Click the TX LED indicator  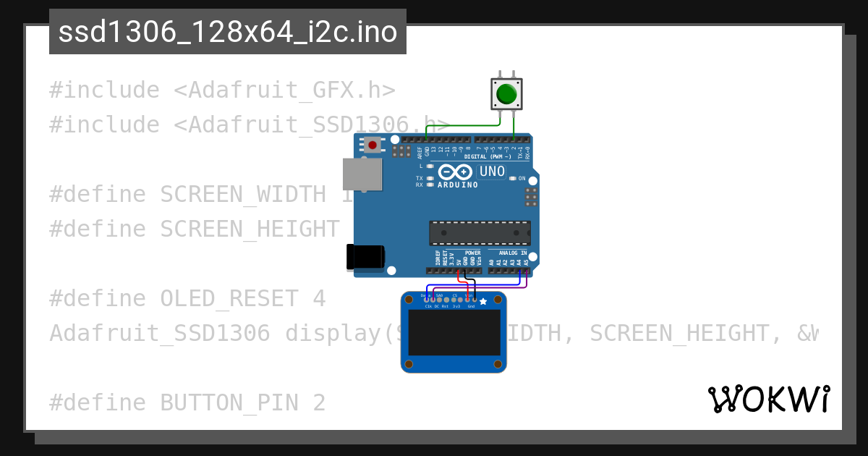point(430,178)
